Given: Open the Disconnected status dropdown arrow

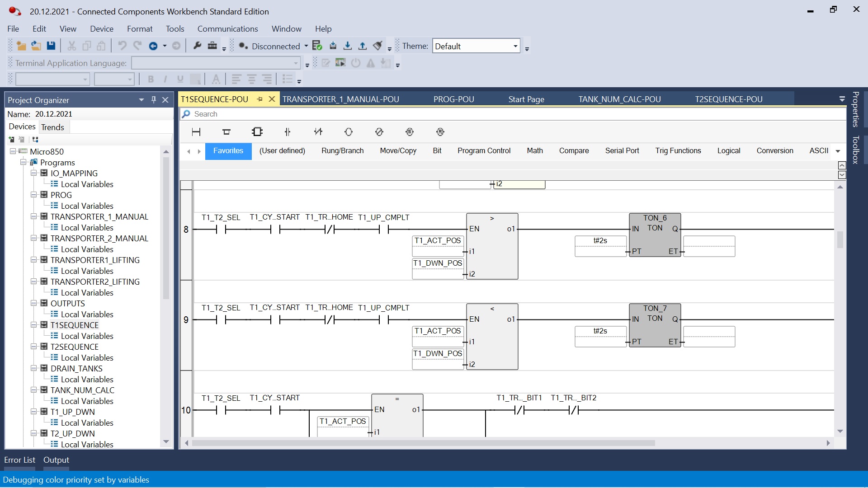Looking at the screenshot, I should [x=306, y=46].
